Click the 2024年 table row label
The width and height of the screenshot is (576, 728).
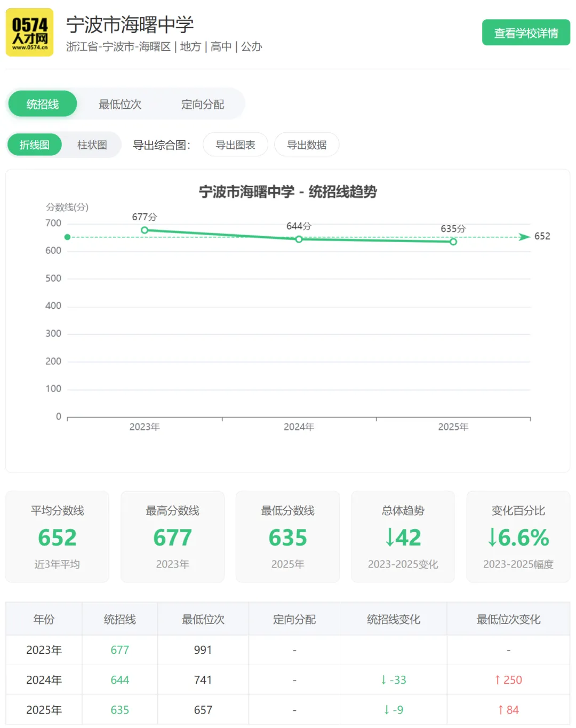click(44, 680)
